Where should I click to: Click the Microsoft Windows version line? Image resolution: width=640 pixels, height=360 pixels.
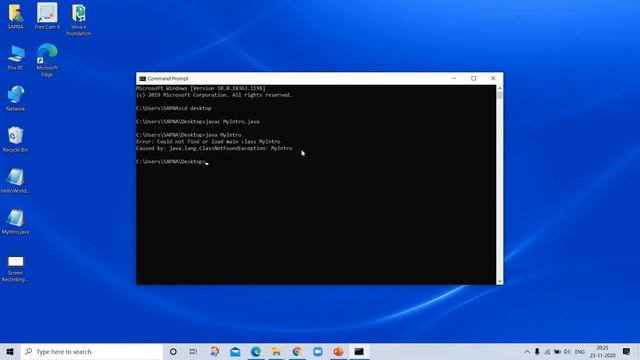click(201, 88)
